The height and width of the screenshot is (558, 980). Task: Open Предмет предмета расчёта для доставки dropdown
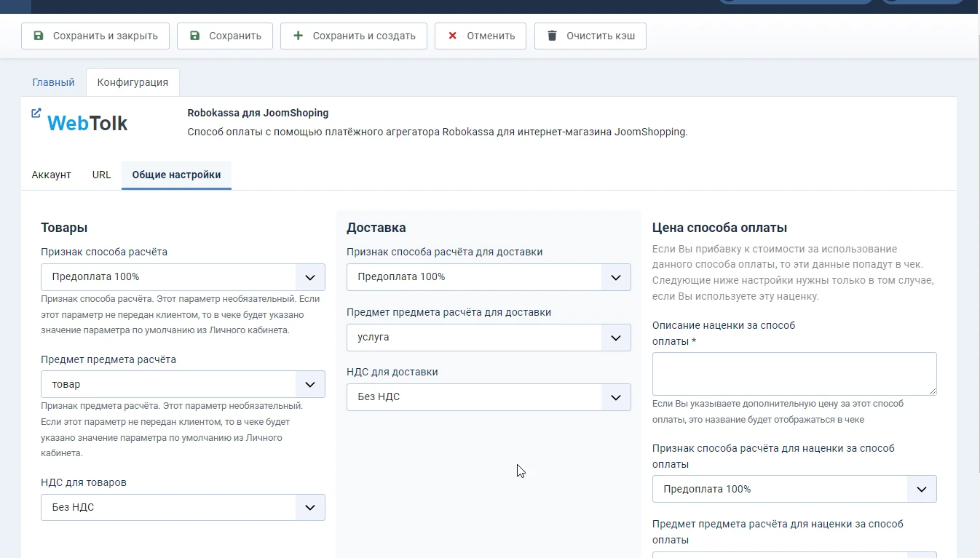[x=489, y=338]
